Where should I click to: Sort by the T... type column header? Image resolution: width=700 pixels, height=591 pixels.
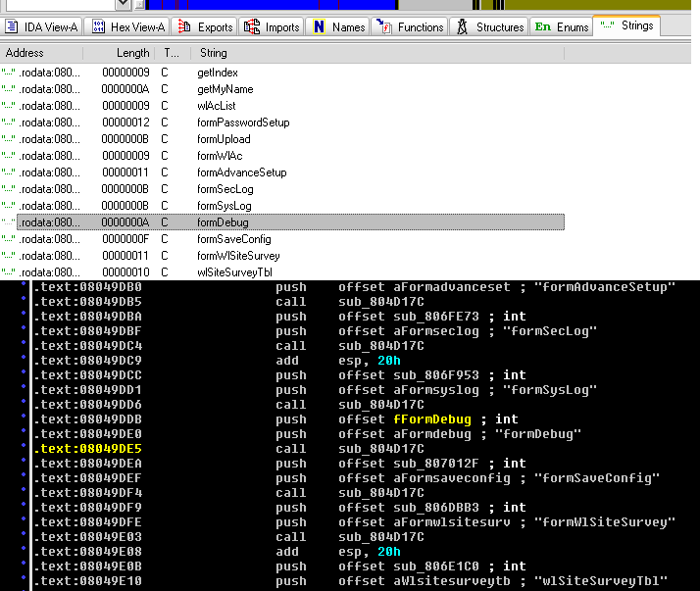pyautogui.click(x=173, y=53)
